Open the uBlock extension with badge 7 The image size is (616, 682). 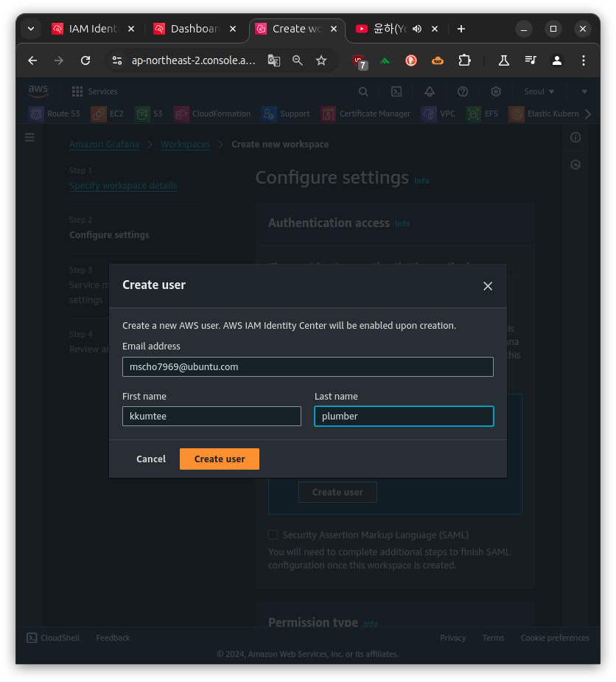click(x=360, y=61)
